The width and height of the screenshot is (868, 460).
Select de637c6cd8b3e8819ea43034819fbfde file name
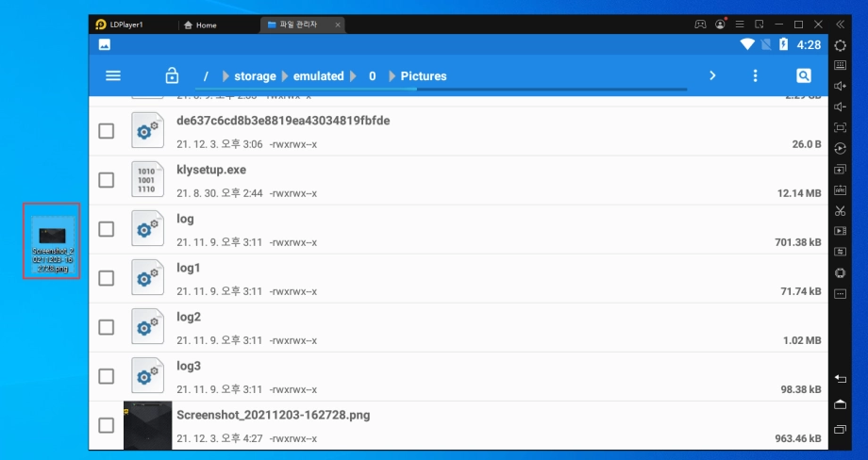283,121
